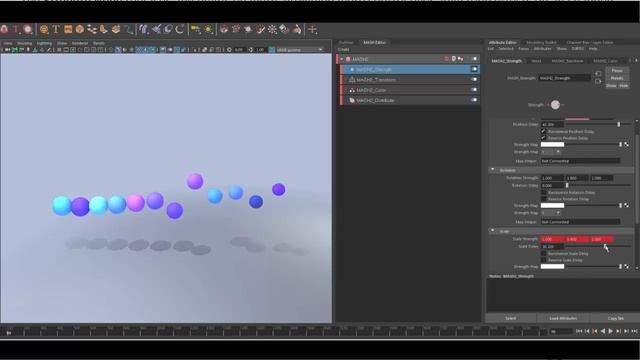This screenshot has height=360, width=640.
Task: Play the animation forward
Action: (x=611, y=331)
